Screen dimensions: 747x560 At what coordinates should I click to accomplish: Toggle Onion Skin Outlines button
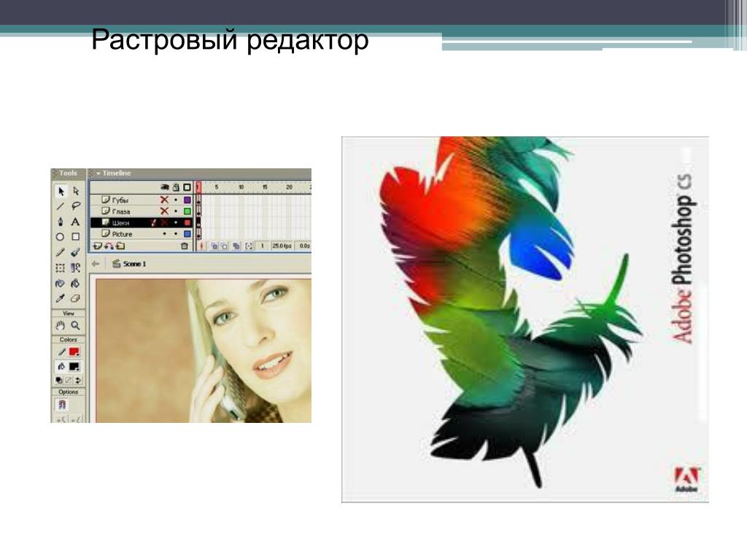[x=225, y=246]
